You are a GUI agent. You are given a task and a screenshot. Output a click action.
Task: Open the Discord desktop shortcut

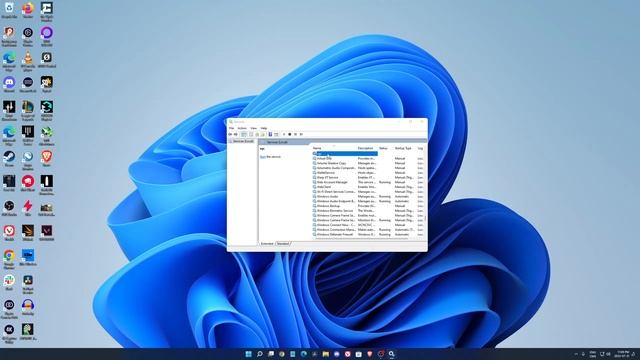pos(9,85)
